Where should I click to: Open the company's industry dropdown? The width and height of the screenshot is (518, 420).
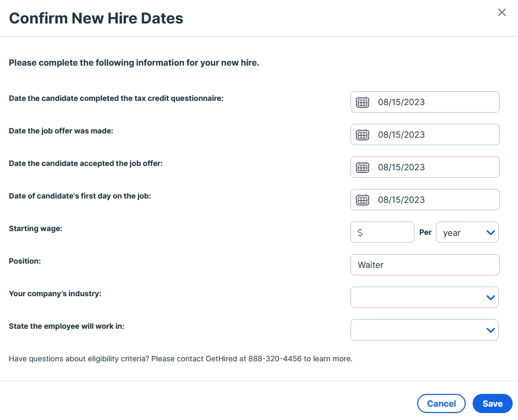(x=425, y=297)
